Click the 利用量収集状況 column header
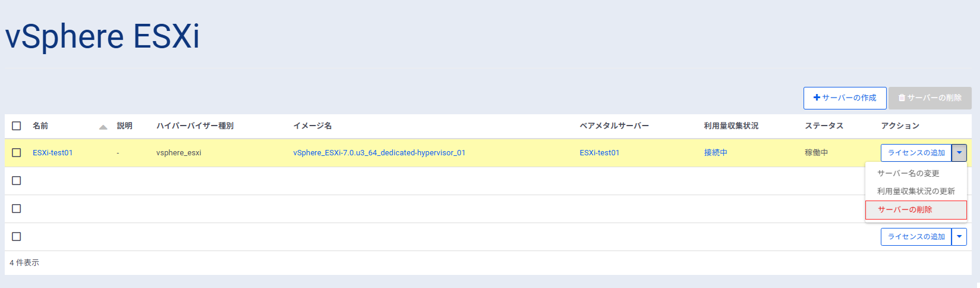Image resolution: width=980 pixels, height=288 pixels. tap(731, 126)
